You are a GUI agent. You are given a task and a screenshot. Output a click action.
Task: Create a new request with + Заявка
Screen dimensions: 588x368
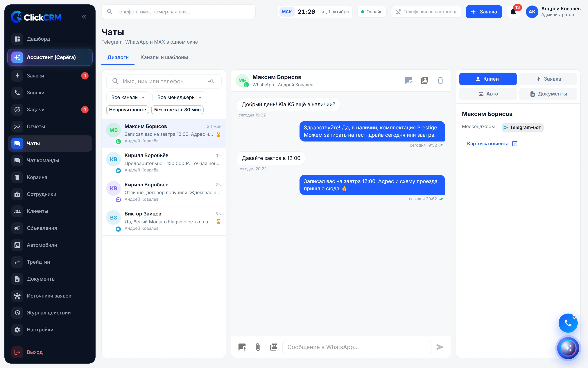click(484, 12)
